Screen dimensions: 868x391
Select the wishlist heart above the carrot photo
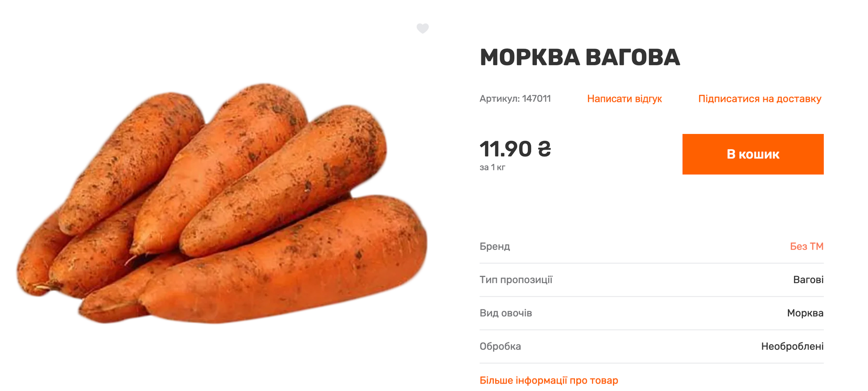(423, 29)
